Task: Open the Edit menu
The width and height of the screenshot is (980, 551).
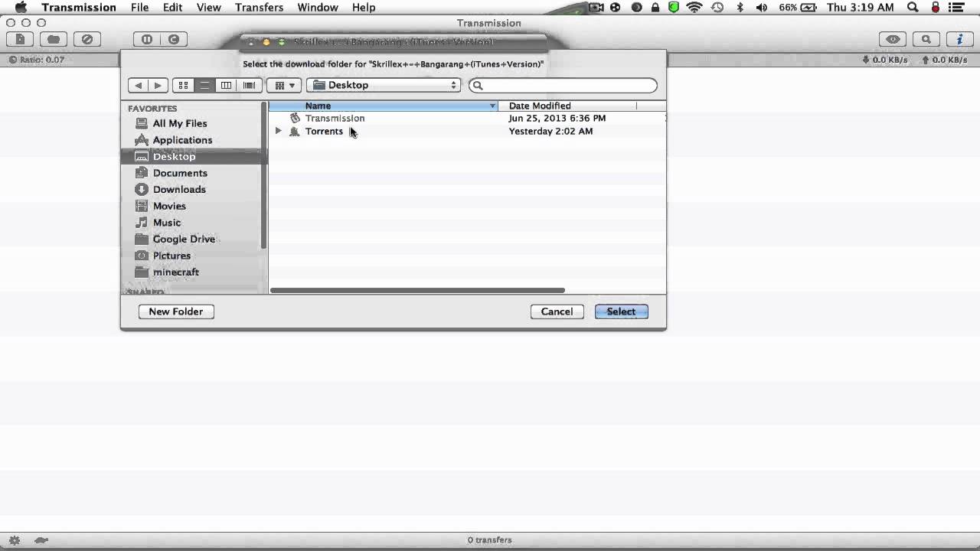Action: [x=172, y=8]
